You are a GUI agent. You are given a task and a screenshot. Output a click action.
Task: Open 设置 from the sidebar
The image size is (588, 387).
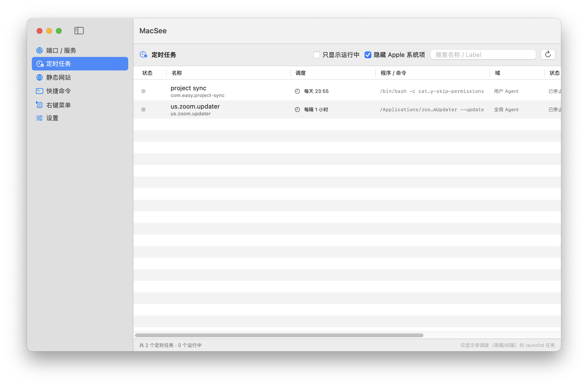coord(80,118)
